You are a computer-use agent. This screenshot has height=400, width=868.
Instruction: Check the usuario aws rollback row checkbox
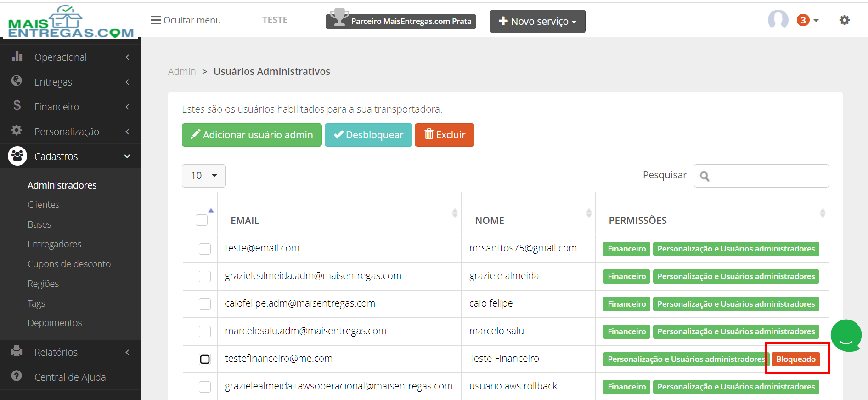coord(205,387)
